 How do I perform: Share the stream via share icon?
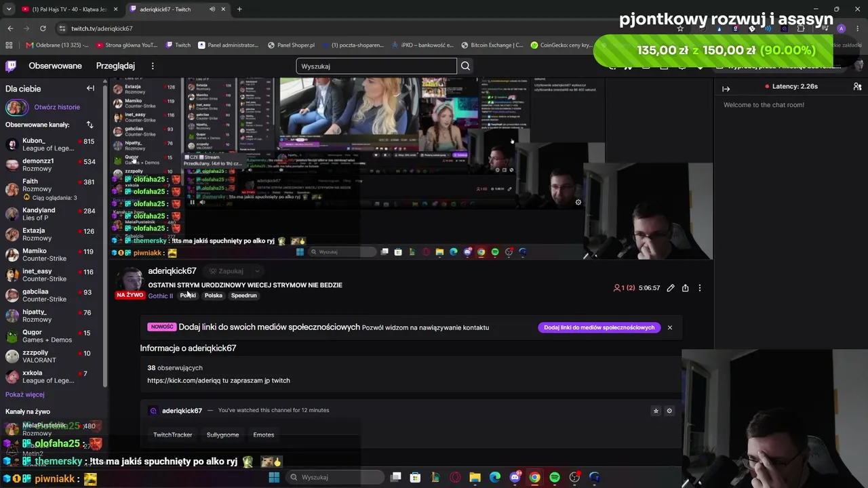pos(686,288)
